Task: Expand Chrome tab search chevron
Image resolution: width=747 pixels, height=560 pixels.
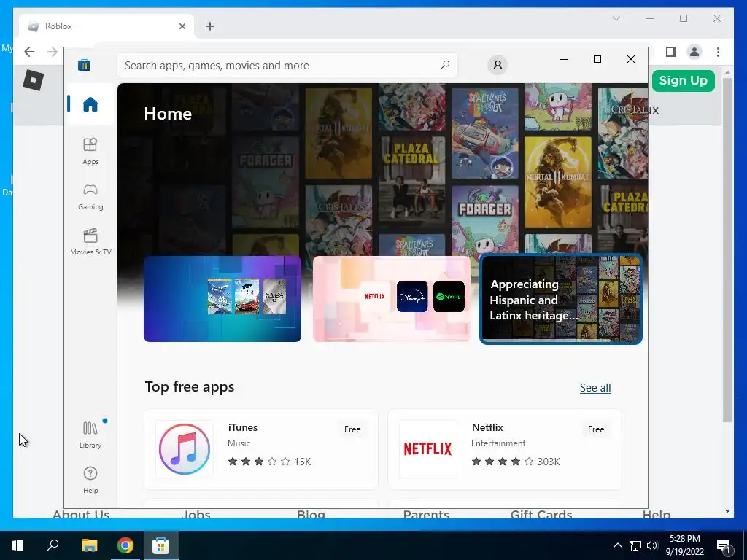Action: 616,18
